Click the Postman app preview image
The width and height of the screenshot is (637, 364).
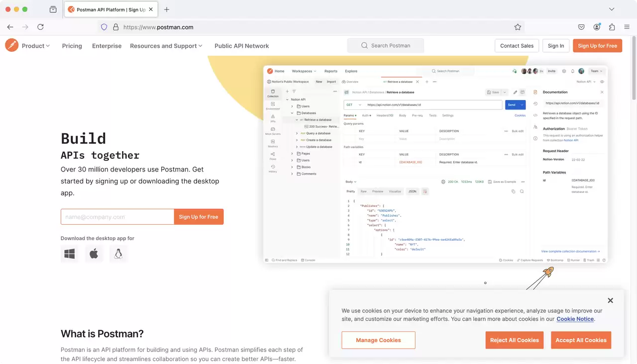435,164
